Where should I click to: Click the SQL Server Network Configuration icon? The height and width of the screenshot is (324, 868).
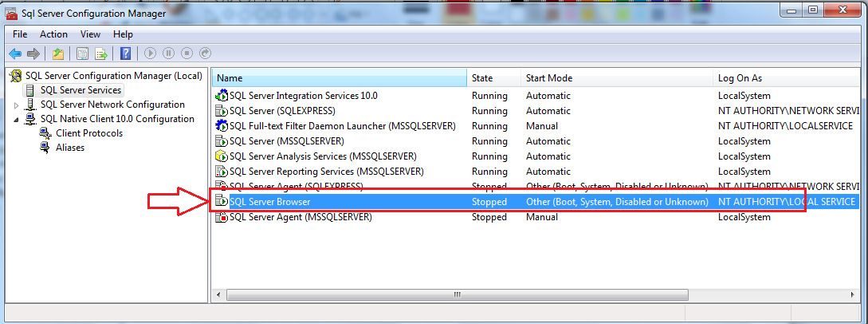tap(30, 104)
